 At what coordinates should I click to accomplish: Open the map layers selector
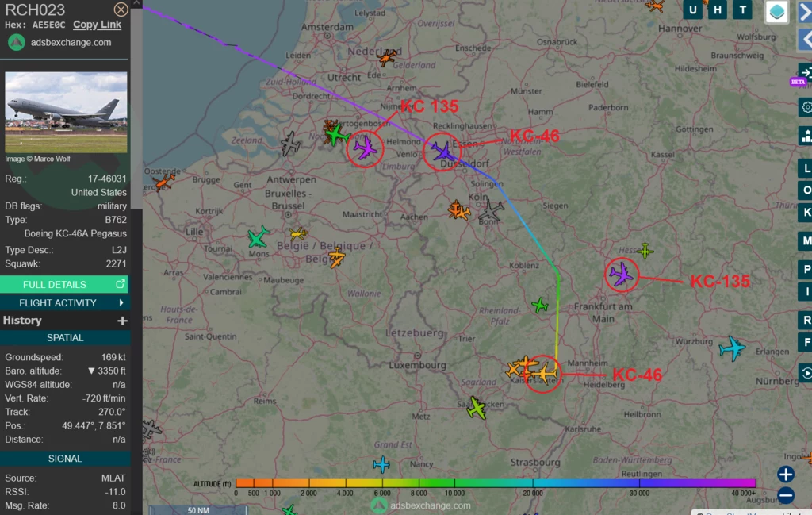click(x=776, y=11)
